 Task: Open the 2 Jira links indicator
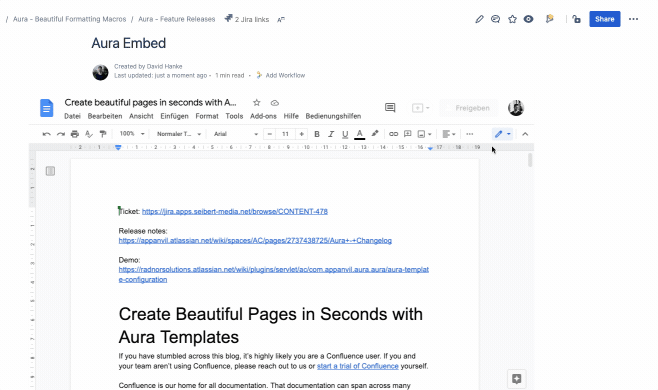247,19
